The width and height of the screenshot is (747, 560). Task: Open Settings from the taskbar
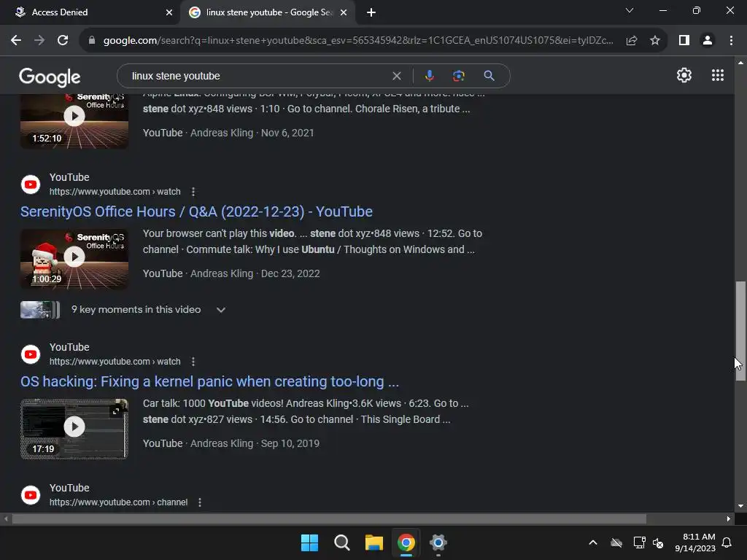coord(438,542)
